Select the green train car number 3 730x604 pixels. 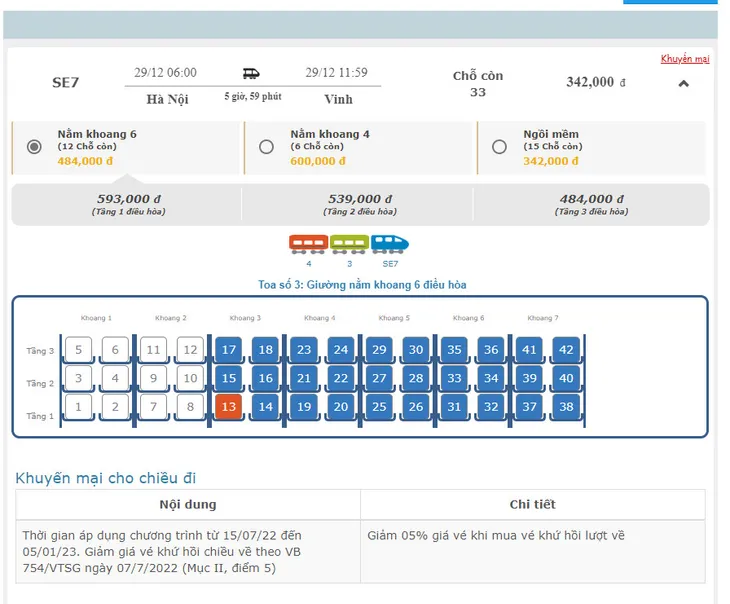pos(349,244)
